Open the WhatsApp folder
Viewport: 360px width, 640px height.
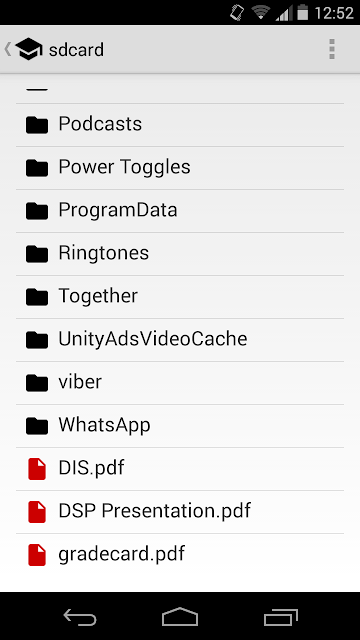point(180,426)
